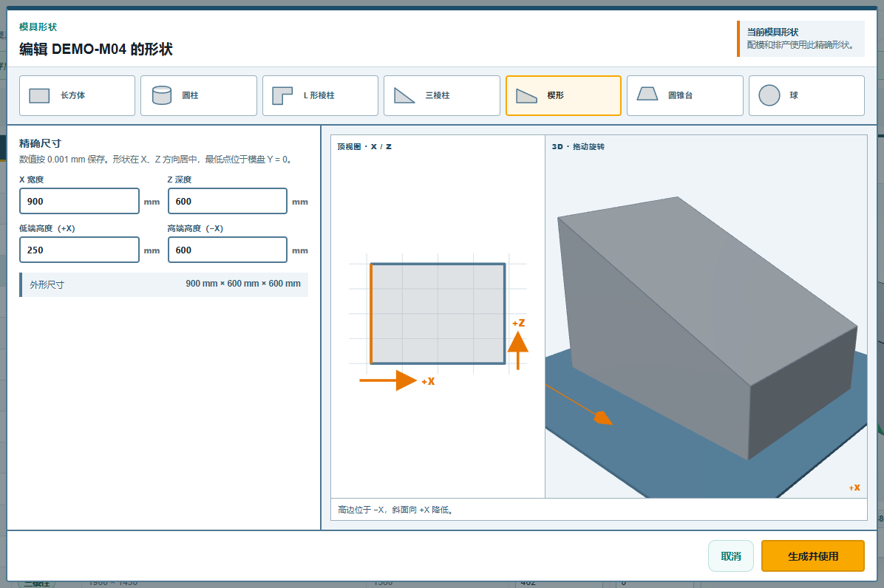Click the 楔形 wedge shape icon
Screen dimensions: 884x588
[526, 96]
